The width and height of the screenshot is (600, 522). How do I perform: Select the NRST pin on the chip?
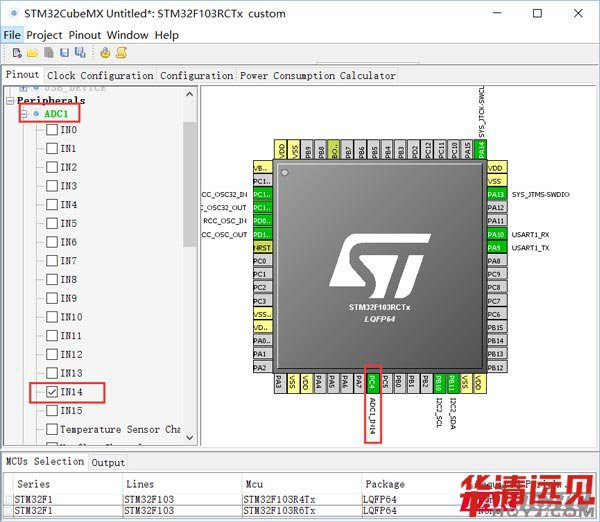[x=262, y=248]
